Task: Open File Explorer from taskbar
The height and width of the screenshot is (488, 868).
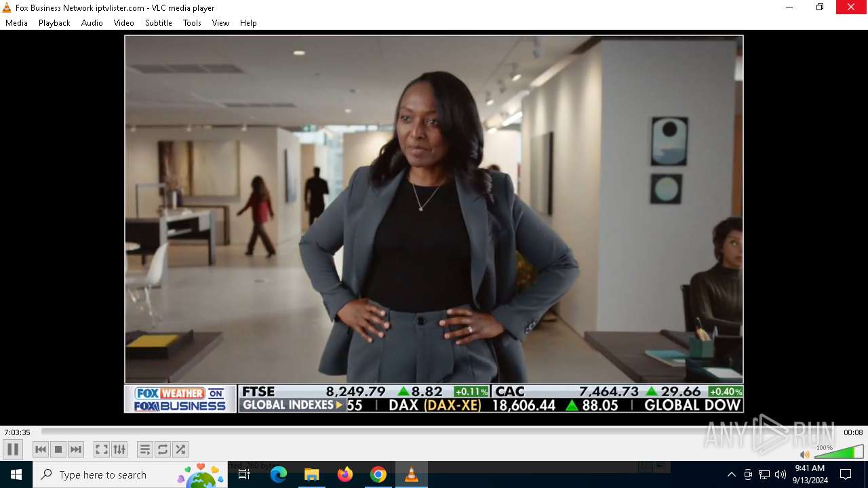Action: [312, 474]
